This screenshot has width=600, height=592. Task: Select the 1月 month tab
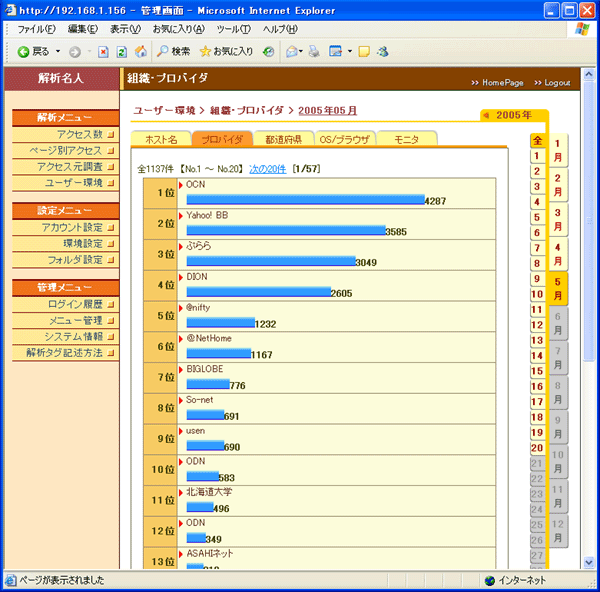coord(558,150)
